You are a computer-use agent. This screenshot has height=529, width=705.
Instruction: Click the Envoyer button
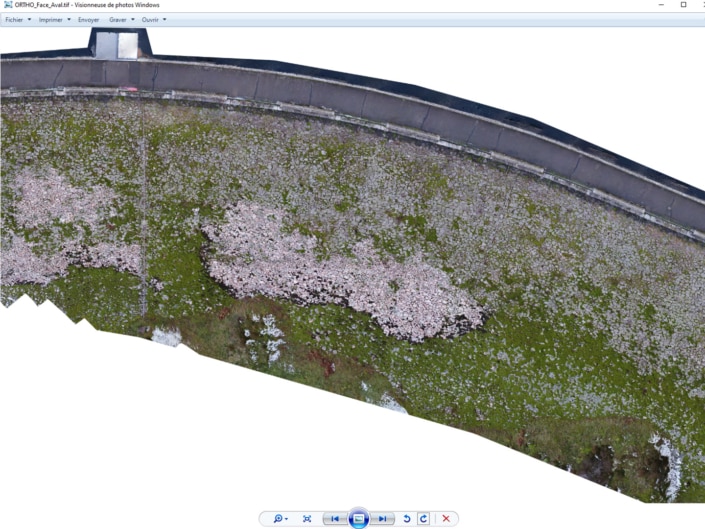pyautogui.click(x=88, y=20)
